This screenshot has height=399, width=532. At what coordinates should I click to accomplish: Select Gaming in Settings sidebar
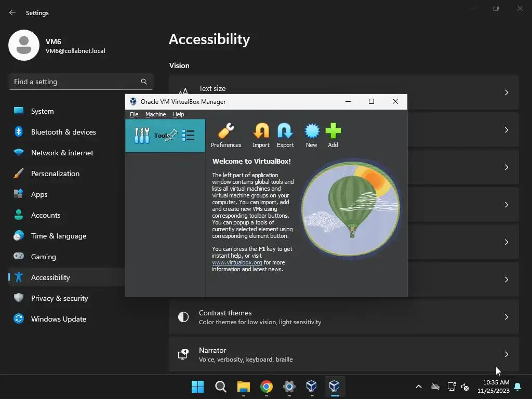tap(67, 257)
